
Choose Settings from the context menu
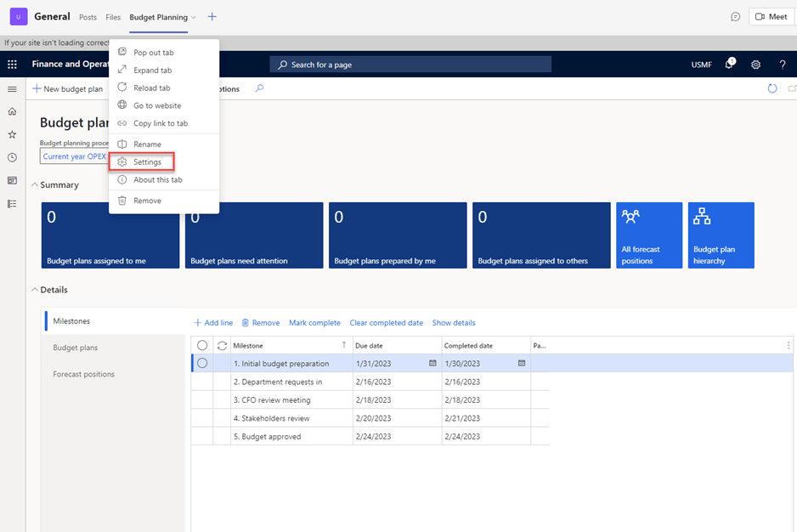pos(147,161)
